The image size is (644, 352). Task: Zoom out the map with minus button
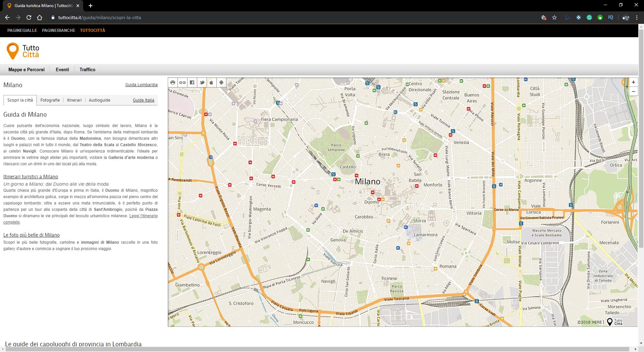633,91
